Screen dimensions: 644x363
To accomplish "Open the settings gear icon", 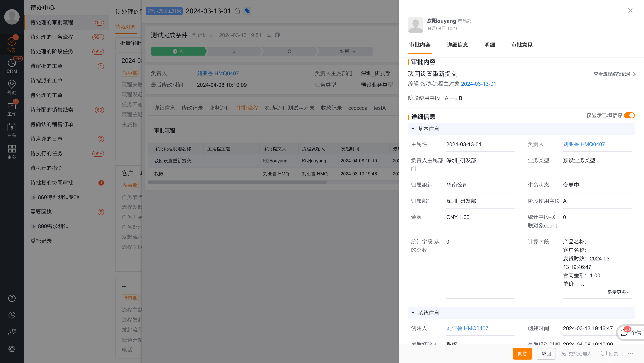I will point(12,349).
